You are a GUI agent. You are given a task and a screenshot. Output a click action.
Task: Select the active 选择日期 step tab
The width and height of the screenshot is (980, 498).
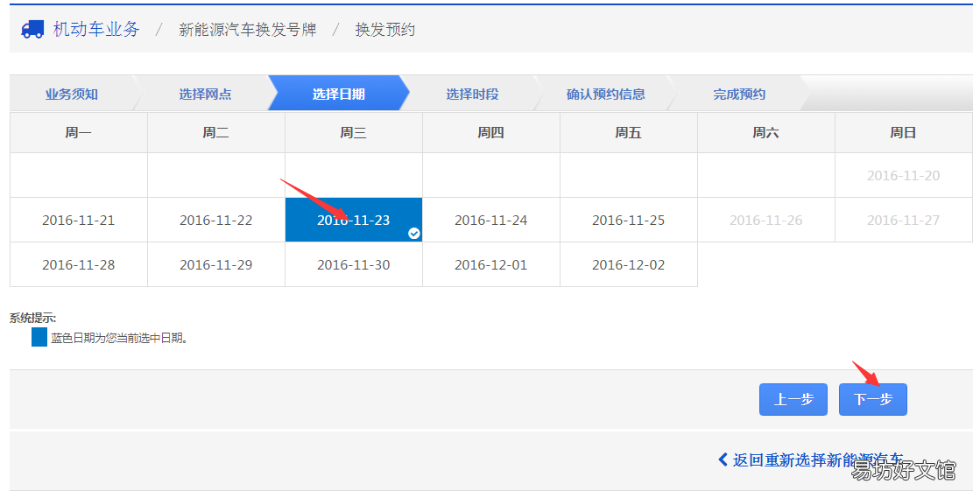click(x=339, y=95)
